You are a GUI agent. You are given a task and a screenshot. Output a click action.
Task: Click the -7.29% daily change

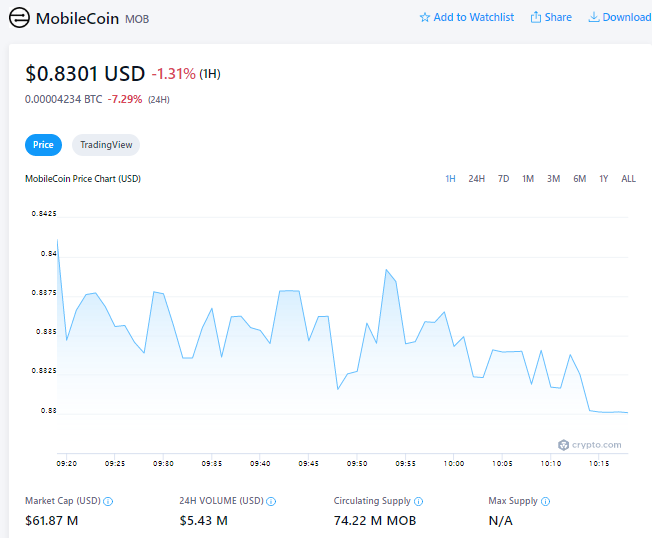125,99
